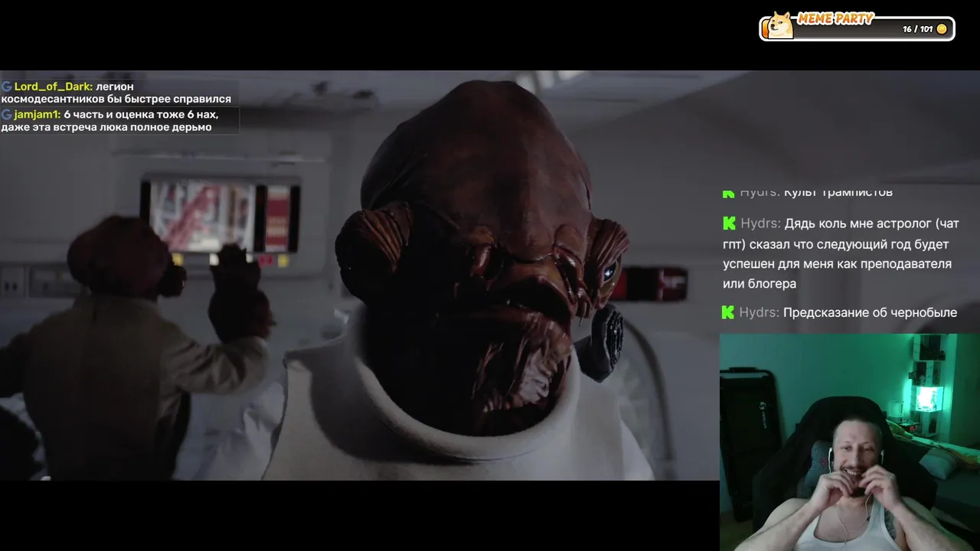980x551 pixels.
Task: Click the Meme Party progress bar
Action: point(857,29)
